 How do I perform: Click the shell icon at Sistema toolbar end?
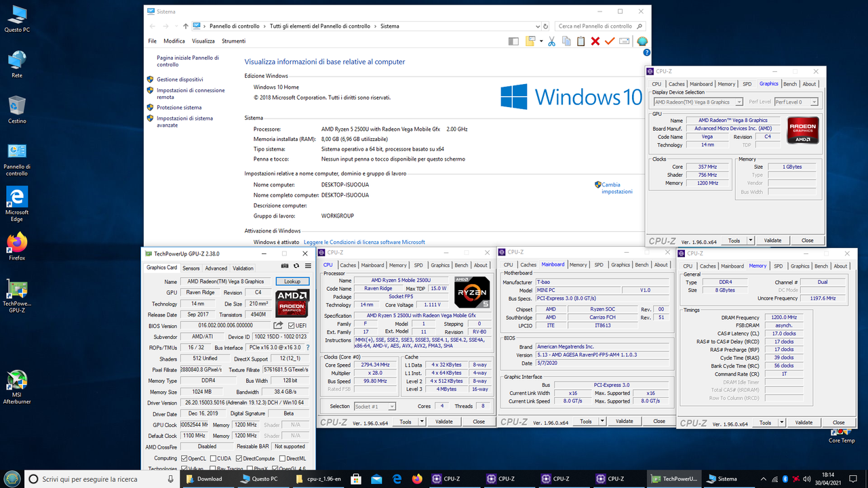pyautogui.click(x=642, y=41)
